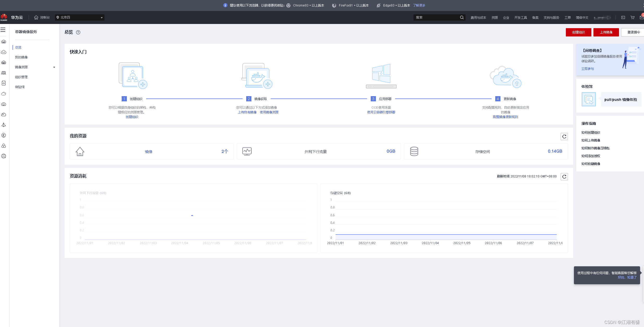Open 我的镜像 in sidebar

coord(21,57)
